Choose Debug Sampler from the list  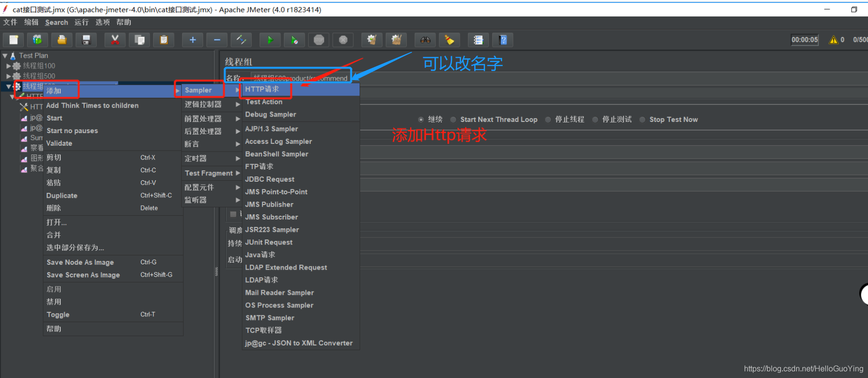pos(301,115)
